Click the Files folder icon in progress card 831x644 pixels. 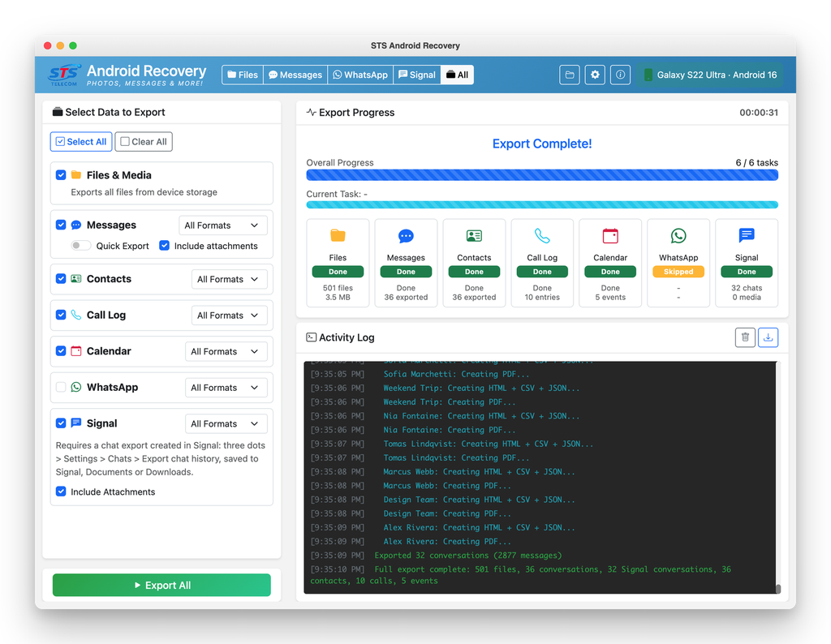coord(338,236)
